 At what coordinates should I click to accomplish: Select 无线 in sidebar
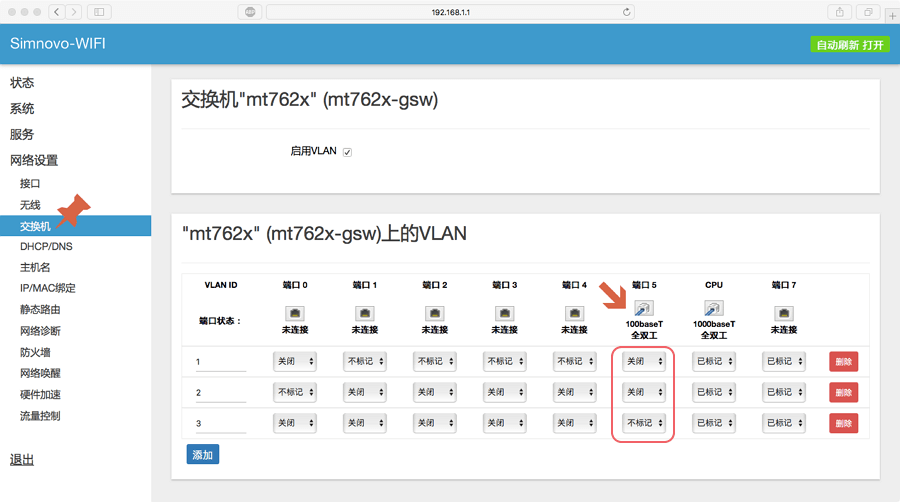[x=30, y=205]
